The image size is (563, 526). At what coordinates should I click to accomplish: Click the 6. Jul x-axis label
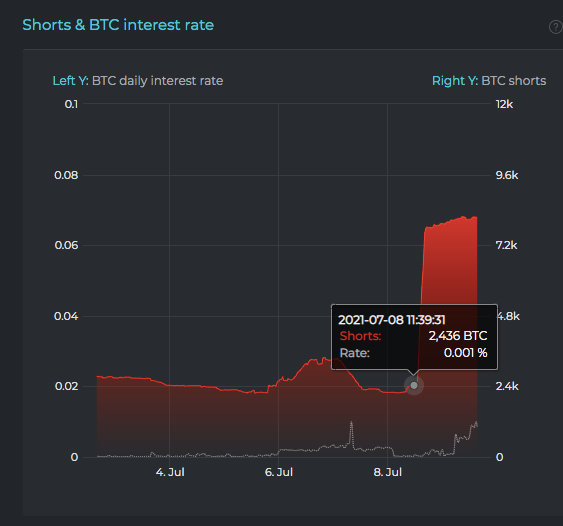(x=279, y=472)
